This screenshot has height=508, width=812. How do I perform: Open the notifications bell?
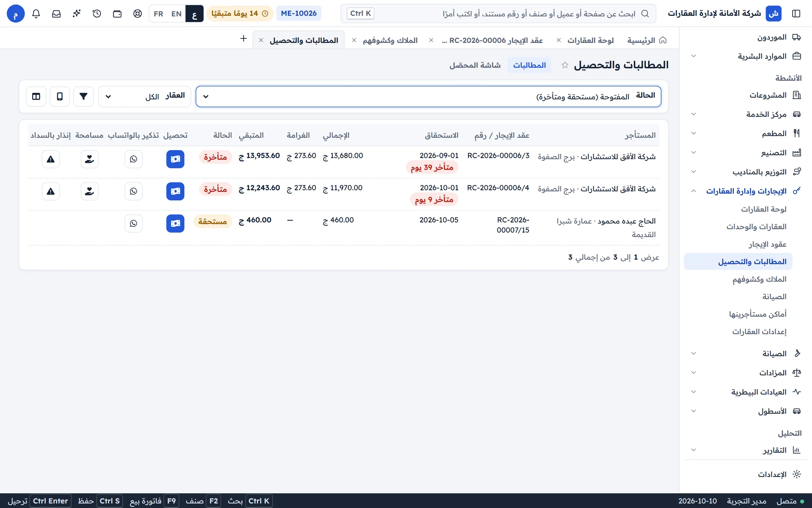point(36,14)
